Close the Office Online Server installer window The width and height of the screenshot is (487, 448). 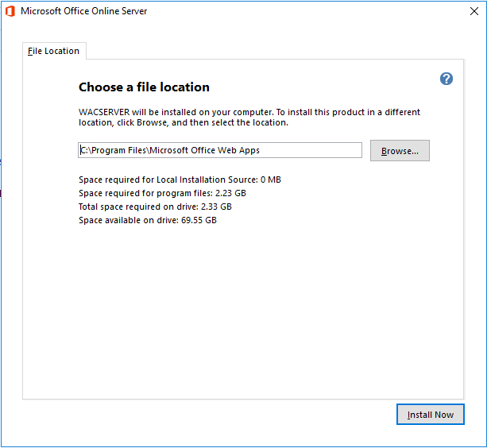(474, 12)
